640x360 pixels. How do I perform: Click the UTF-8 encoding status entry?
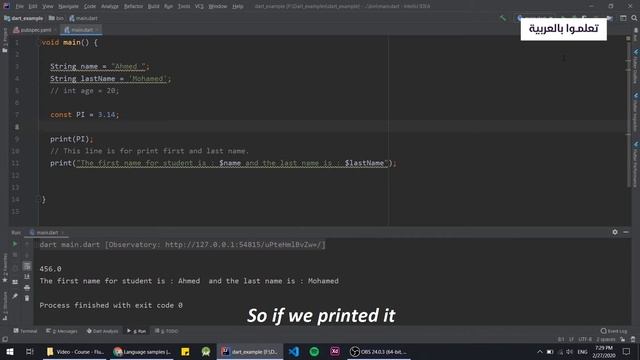[584, 339]
